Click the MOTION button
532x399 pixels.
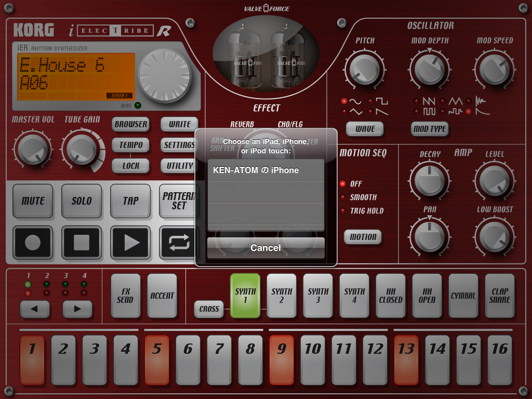pyautogui.click(x=363, y=237)
